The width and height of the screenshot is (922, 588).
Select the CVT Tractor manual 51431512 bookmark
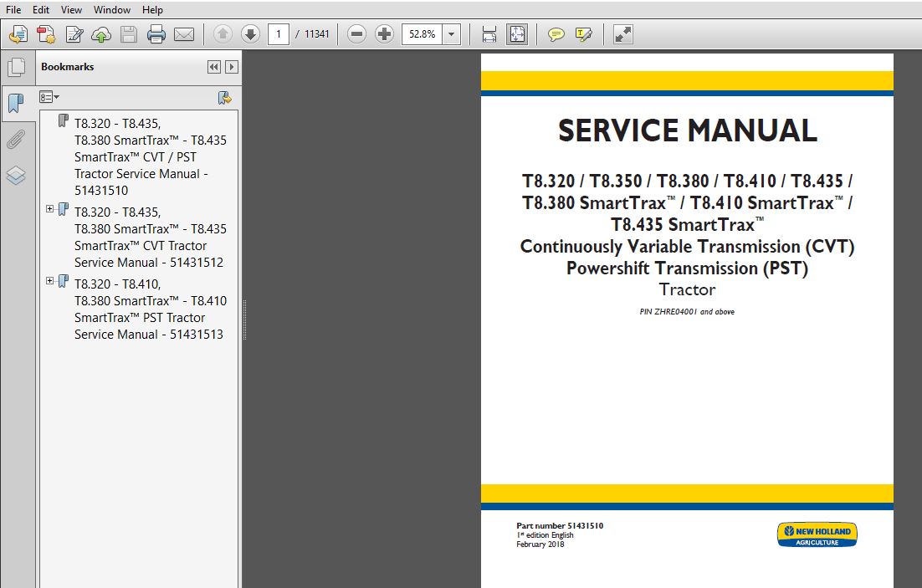point(150,237)
